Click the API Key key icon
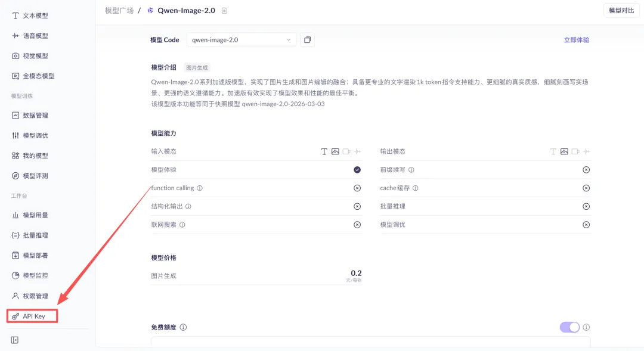This screenshot has width=644, height=351. coord(15,316)
